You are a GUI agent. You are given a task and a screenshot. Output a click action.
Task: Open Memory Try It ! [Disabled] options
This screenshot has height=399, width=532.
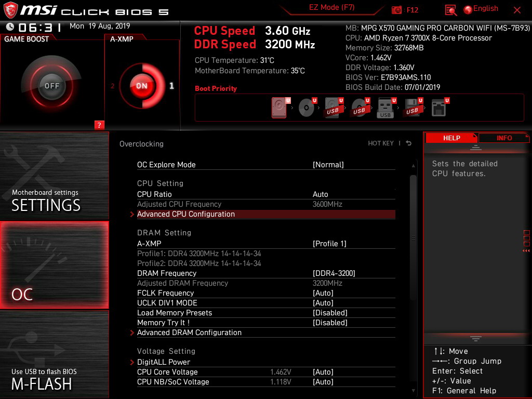click(266, 322)
